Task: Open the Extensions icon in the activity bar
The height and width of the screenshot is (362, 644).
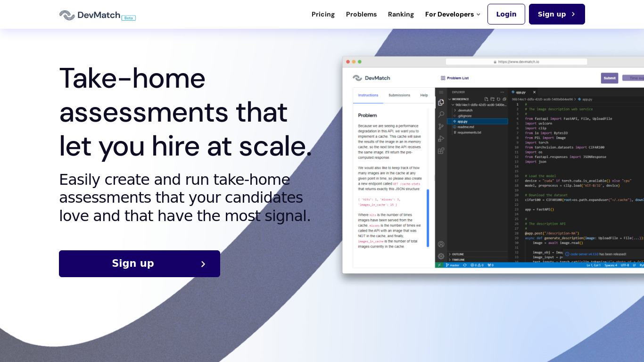Action: (441, 151)
